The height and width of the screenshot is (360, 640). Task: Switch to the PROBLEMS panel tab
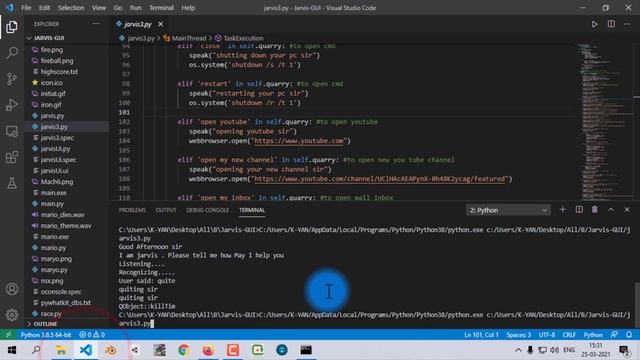132,210
